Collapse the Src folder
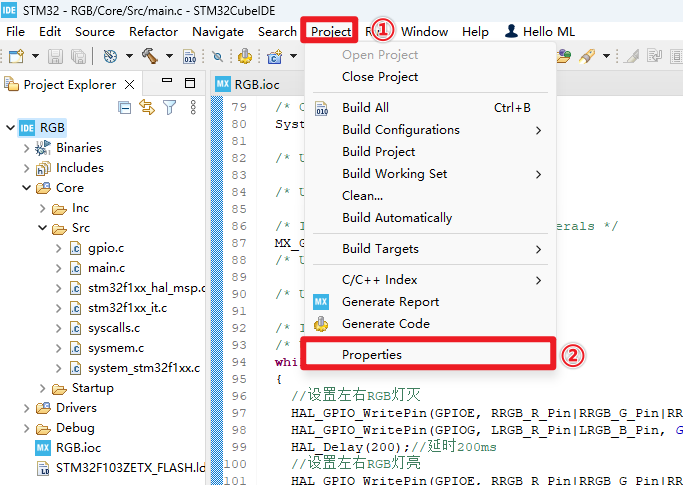This screenshot has width=683, height=485. (42, 228)
